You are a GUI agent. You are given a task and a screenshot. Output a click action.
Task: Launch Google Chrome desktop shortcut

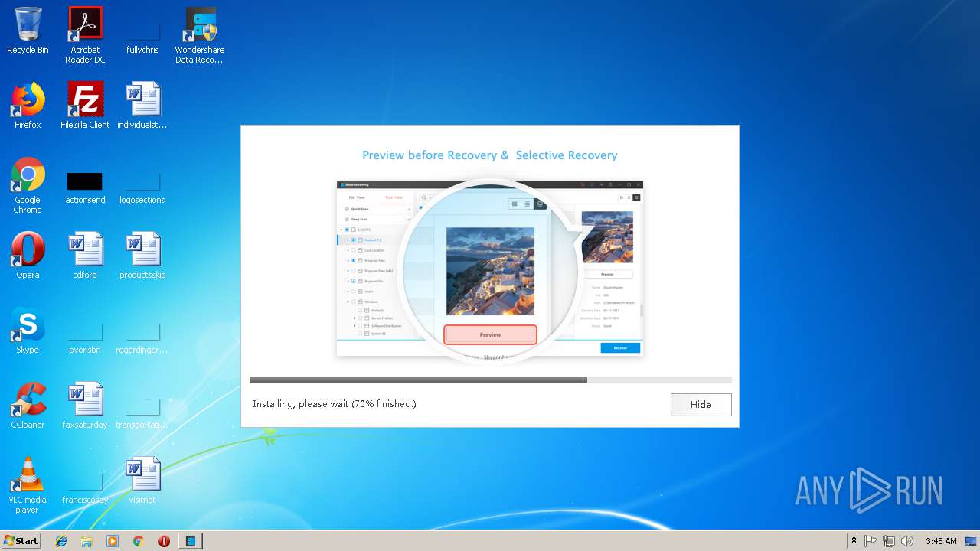pos(28,186)
